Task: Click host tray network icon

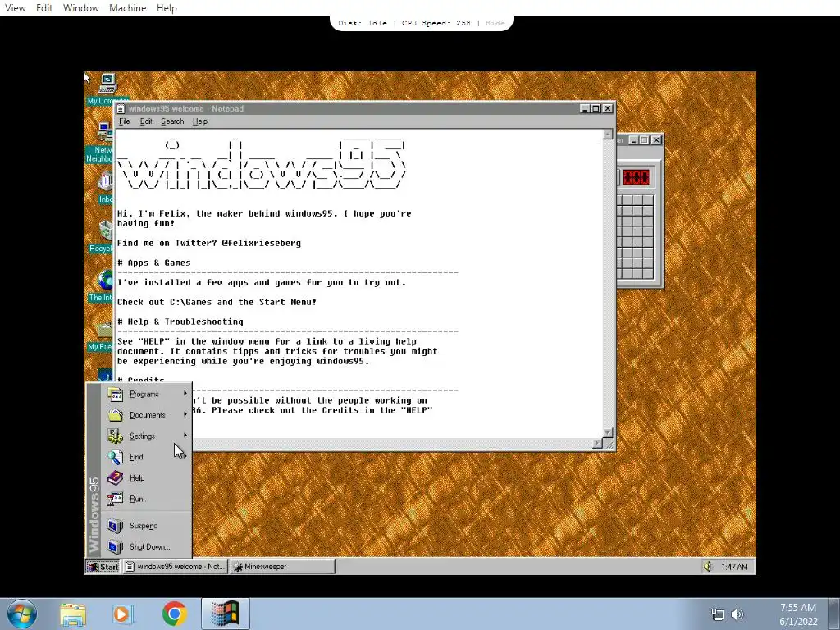Action: (717, 614)
